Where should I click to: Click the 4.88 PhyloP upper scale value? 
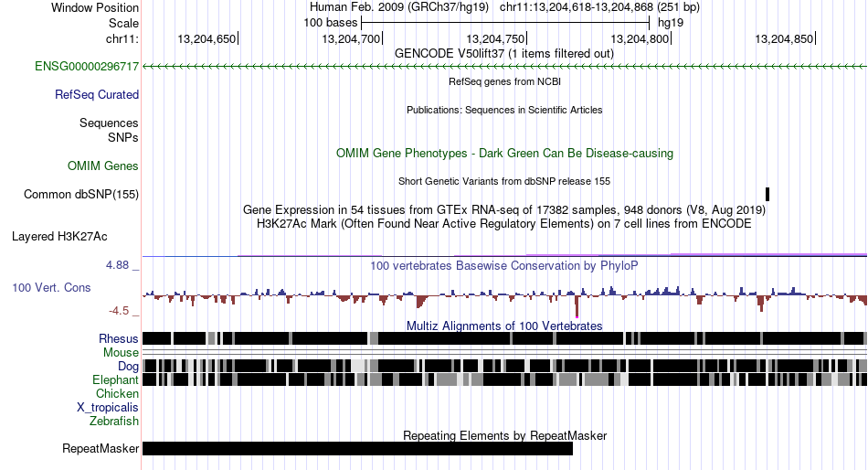pyautogui.click(x=117, y=265)
